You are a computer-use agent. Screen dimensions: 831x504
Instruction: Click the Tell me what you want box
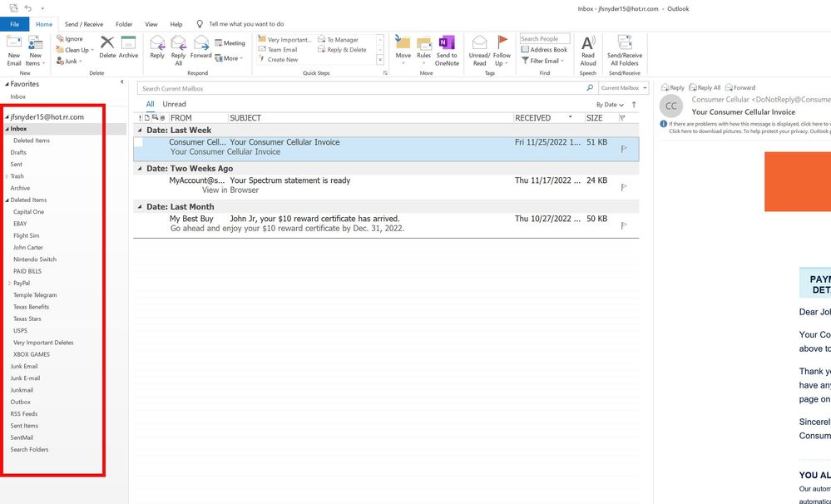click(x=246, y=24)
